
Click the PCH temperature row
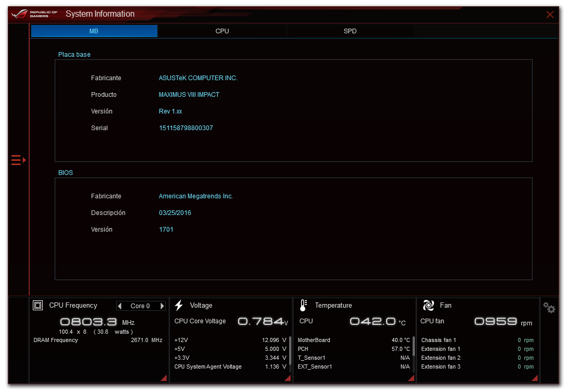coord(354,349)
